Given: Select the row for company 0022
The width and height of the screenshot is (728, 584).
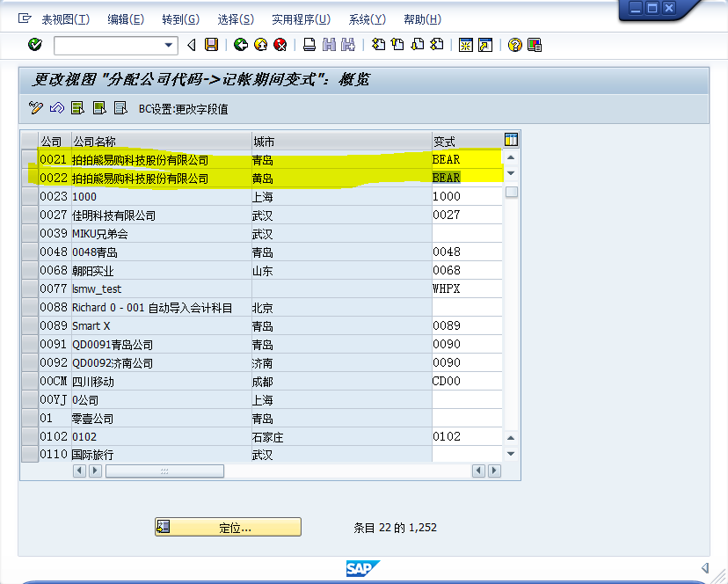Looking at the screenshot, I should pos(30,178).
